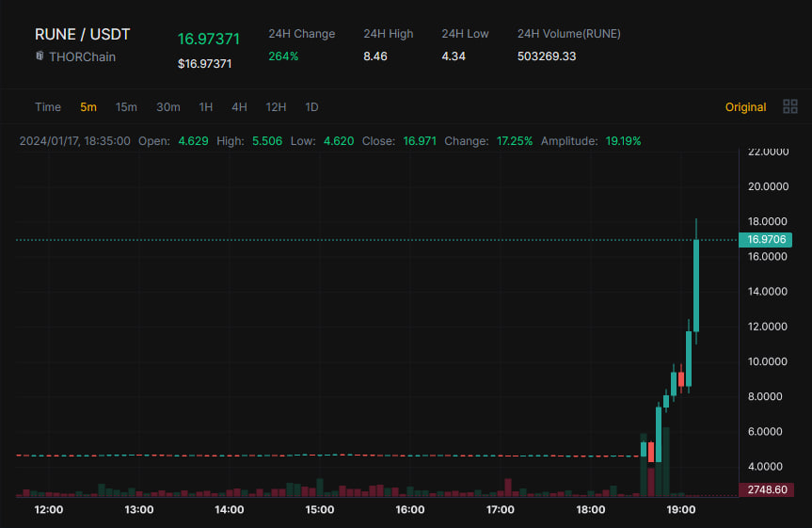This screenshot has height=528, width=812.
Task: Click the High value 5.506
Action: [x=267, y=141]
